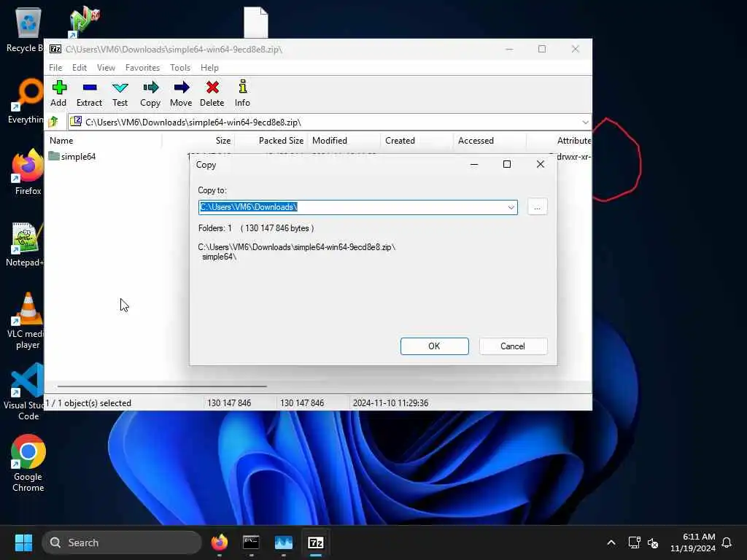Click the blank file icon on desktop
Screen dimensions: 747x560
256,22
